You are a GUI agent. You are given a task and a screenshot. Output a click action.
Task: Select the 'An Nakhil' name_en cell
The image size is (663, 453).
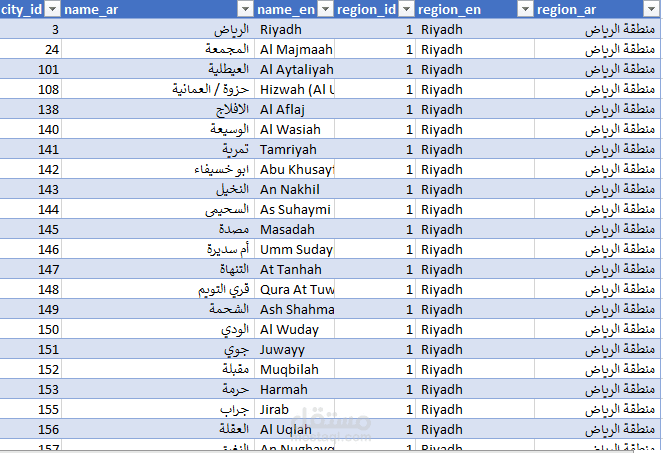click(x=294, y=189)
